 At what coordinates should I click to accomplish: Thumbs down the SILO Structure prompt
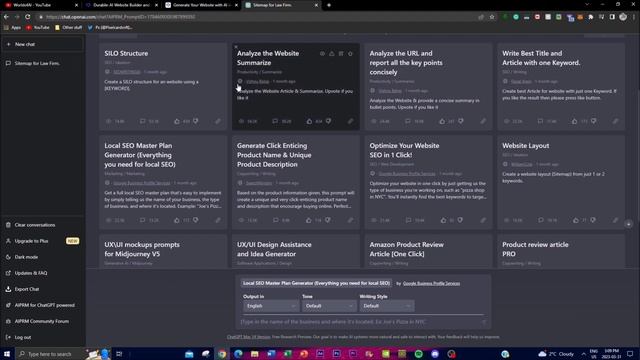coord(196,121)
